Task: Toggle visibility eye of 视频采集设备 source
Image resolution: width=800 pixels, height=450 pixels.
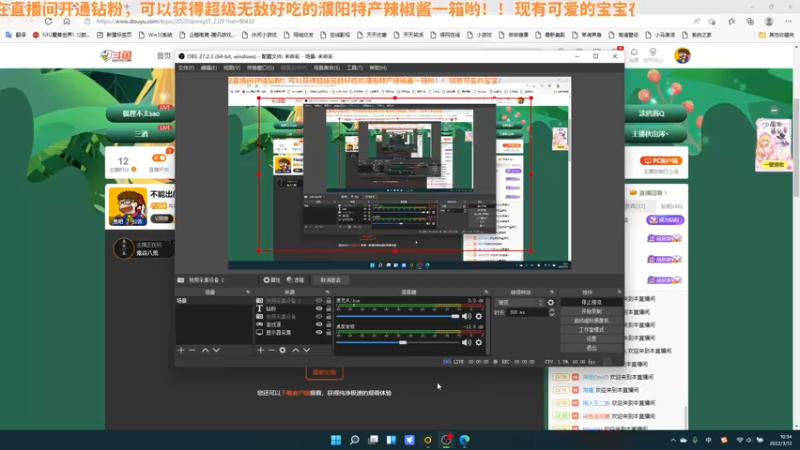Action: click(x=319, y=317)
